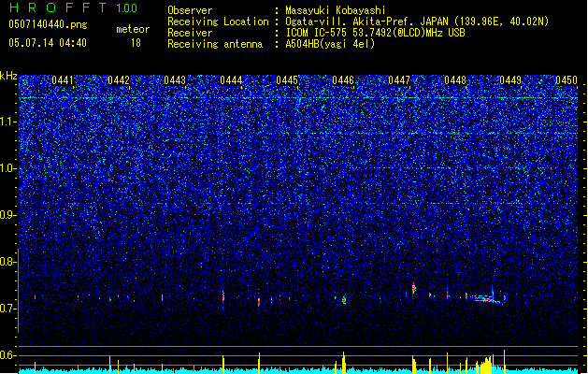This screenshot has width=588, height=374.
Task: Click the Observer label
Action: [190, 10]
